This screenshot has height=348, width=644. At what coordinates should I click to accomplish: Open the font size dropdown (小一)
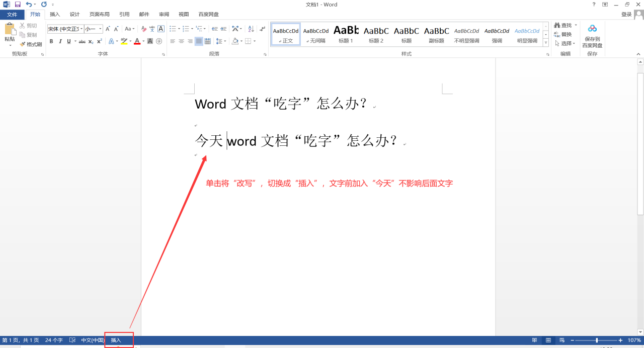(100, 29)
